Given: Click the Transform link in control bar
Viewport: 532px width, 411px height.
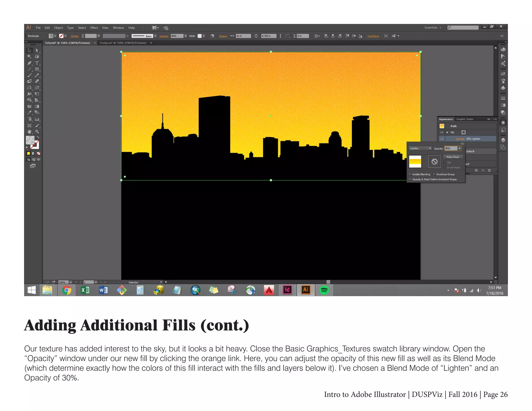Looking at the screenshot, I should [373, 36].
